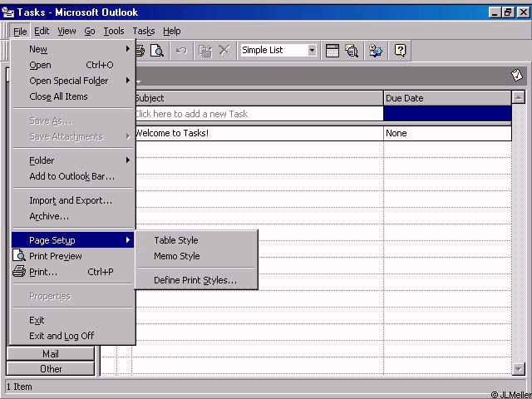Select Page Setup in File menu
The width and height of the screenshot is (532, 399).
(72, 240)
